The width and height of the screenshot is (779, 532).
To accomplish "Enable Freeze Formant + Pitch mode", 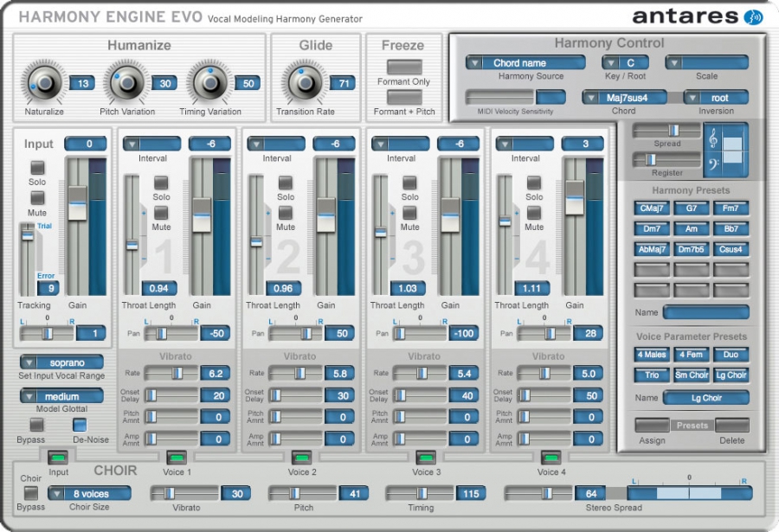I will (404, 97).
